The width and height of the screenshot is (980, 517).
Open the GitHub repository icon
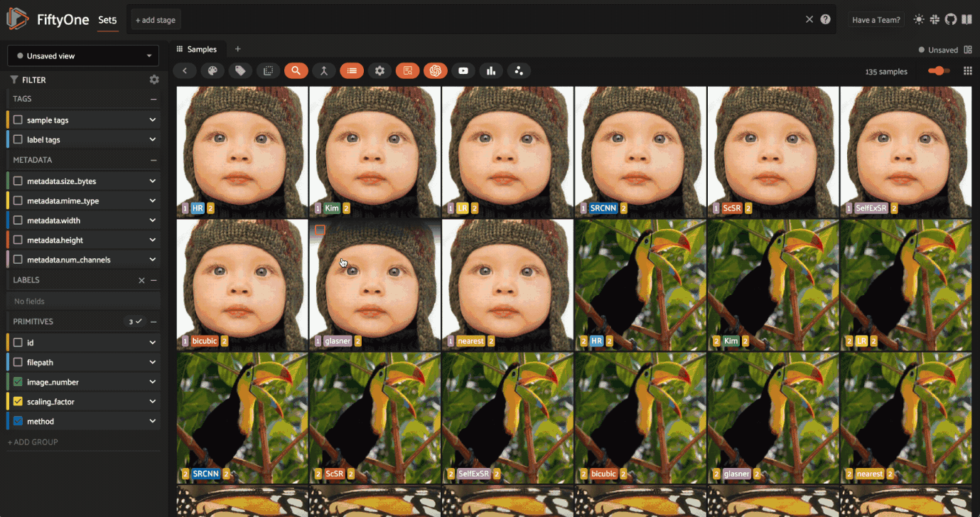pyautogui.click(x=951, y=20)
